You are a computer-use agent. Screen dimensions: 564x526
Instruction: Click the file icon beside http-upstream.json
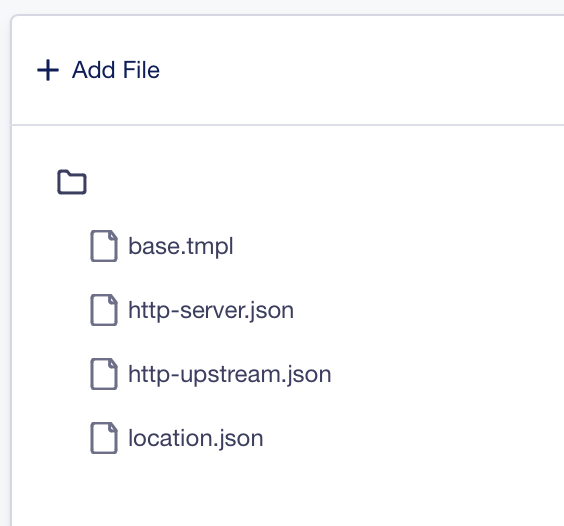[104, 374]
